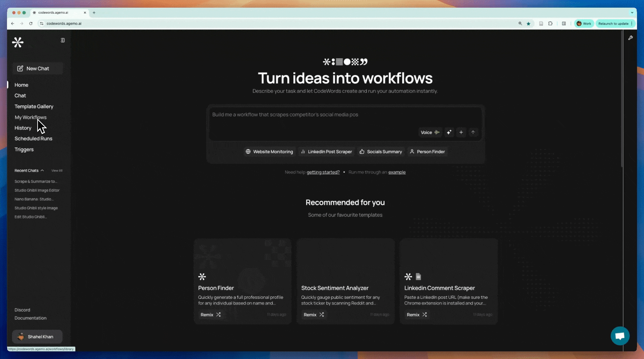Start voice input with Voice button

[x=430, y=132]
